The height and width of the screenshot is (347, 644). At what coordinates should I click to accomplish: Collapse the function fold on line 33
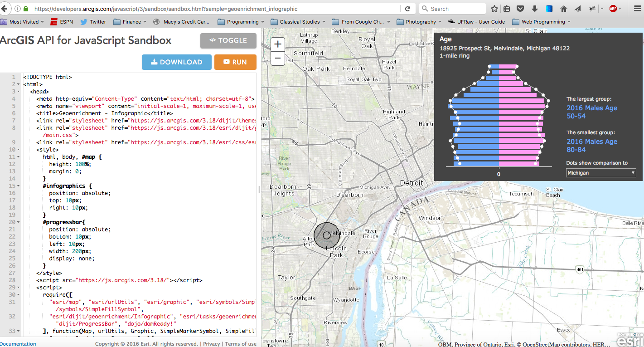[18, 331]
